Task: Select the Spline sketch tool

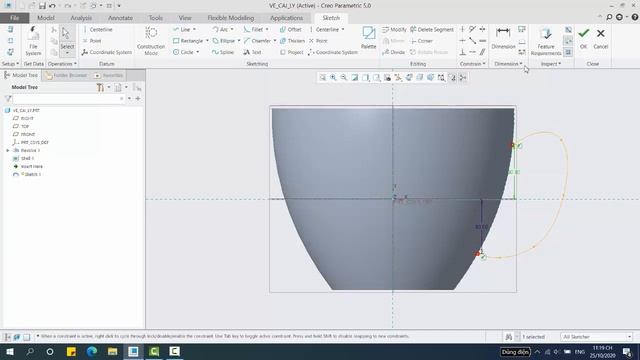Action: pyautogui.click(x=223, y=52)
